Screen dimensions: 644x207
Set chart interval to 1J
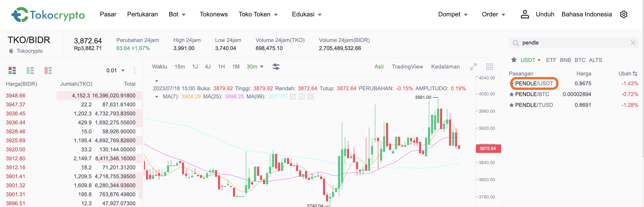tap(195, 67)
